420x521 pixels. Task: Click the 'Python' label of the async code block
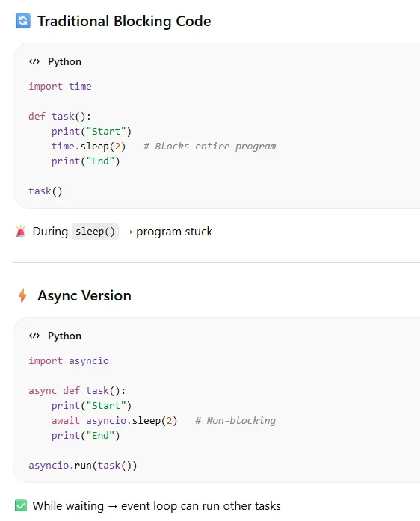point(64,336)
